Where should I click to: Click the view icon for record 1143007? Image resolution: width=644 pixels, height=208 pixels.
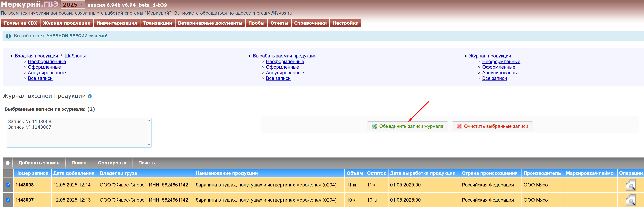tap(630, 200)
